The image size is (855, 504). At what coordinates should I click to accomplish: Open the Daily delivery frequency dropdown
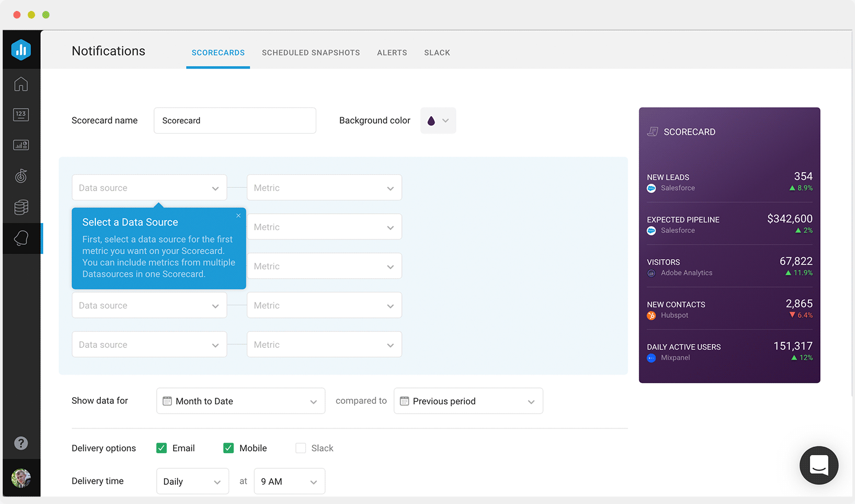pyautogui.click(x=193, y=482)
